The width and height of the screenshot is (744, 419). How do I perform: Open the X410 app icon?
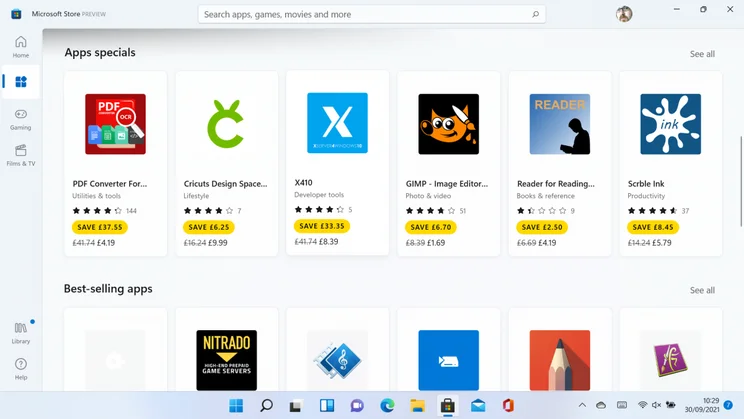337,123
